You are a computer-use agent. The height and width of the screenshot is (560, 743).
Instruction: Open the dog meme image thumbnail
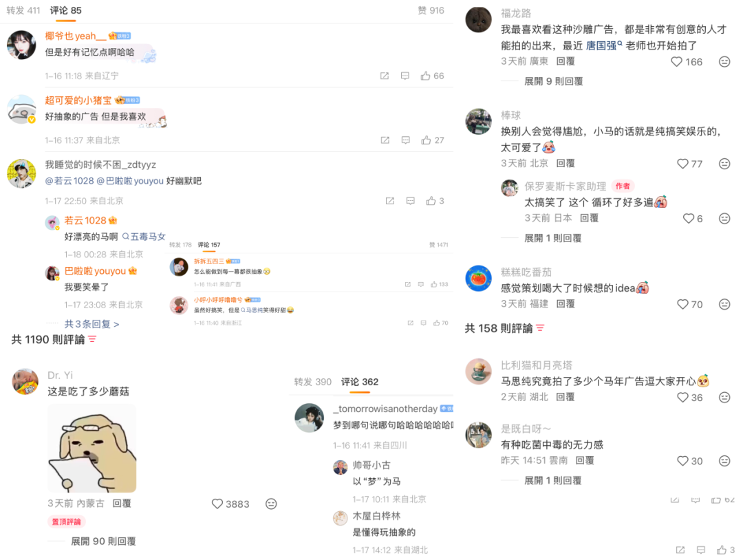click(92, 449)
